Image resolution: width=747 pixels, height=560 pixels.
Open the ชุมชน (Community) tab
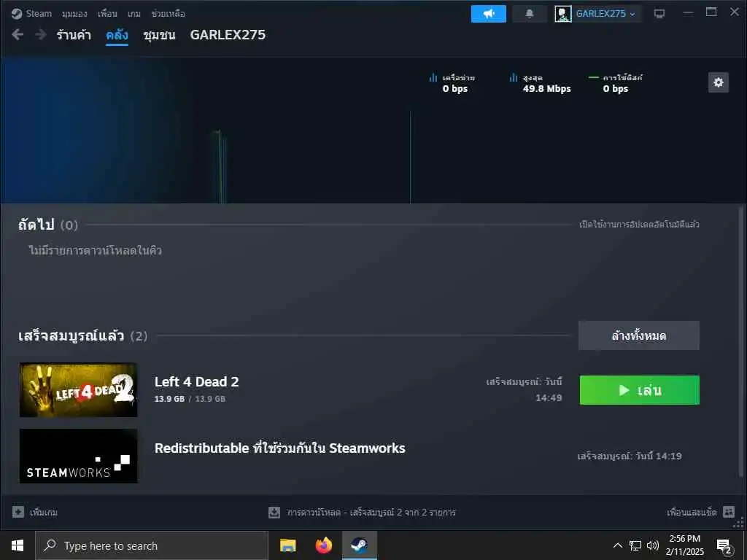tap(159, 35)
